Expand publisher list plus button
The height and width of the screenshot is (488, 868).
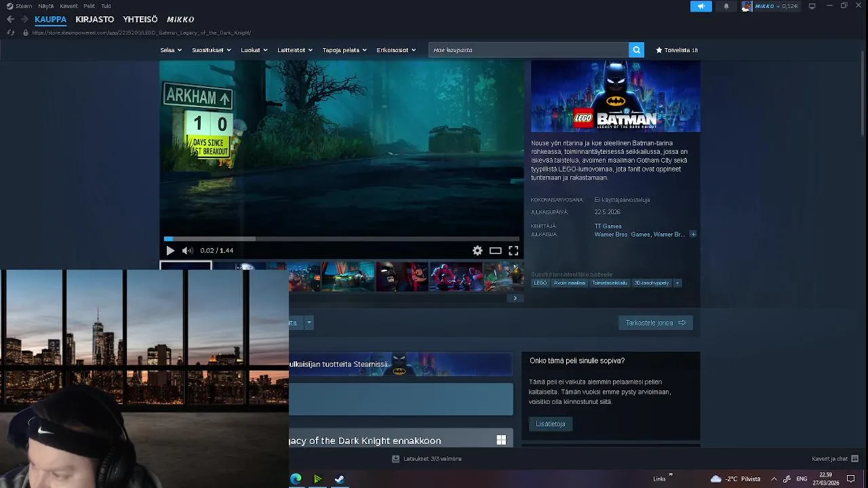point(692,235)
